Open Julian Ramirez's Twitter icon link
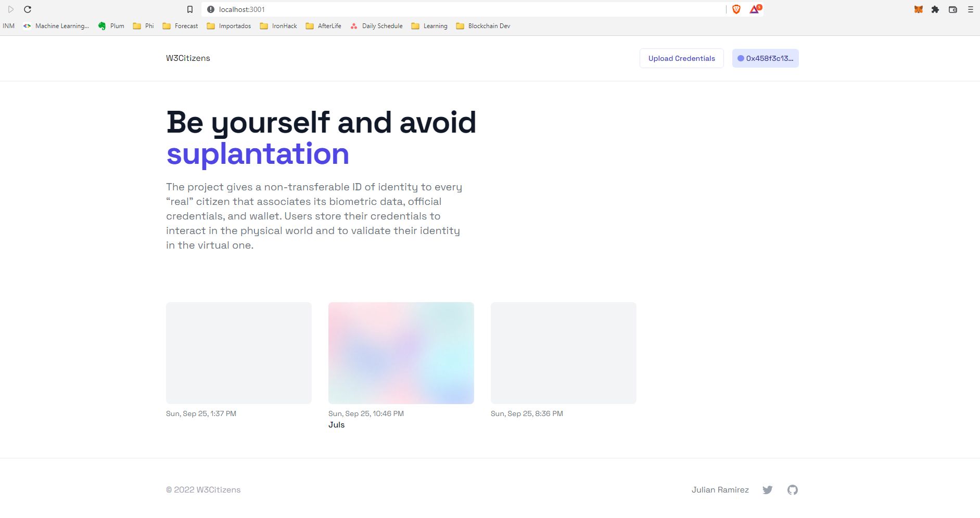This screenshot has height=518, width=980. [x=768, y=490]
